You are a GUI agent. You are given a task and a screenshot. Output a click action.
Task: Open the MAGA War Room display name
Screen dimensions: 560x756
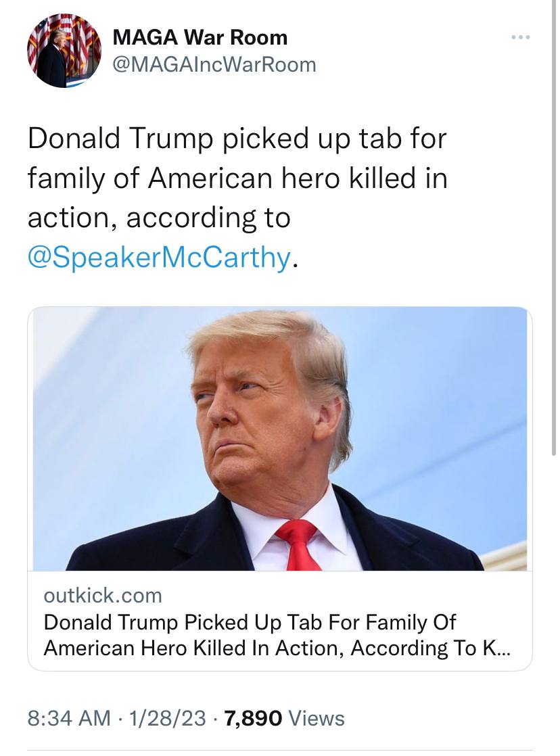[200, 37]
